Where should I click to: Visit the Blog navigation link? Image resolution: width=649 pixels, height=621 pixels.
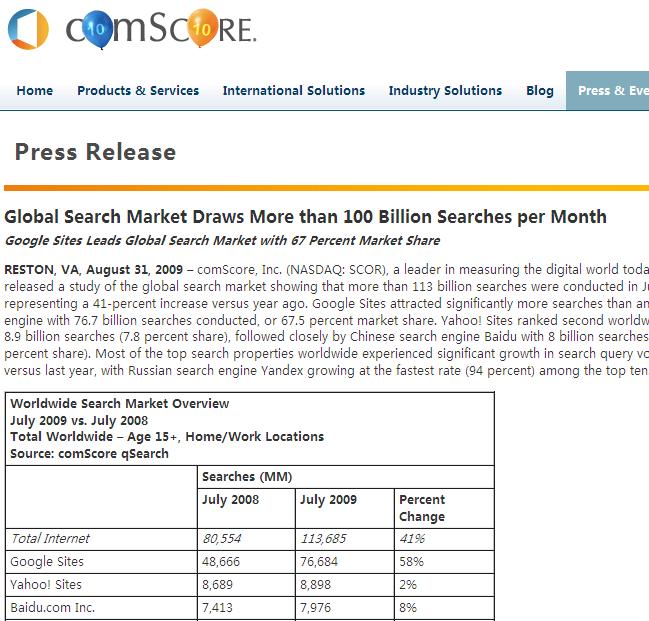[540, 90]
